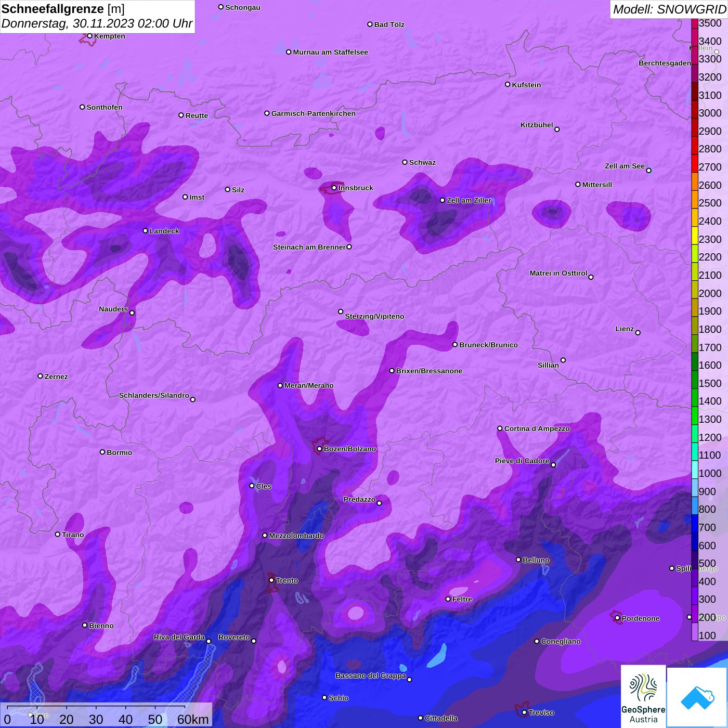
Task: Click the Modell: SNOWGRID label
Action: (670, 9)
